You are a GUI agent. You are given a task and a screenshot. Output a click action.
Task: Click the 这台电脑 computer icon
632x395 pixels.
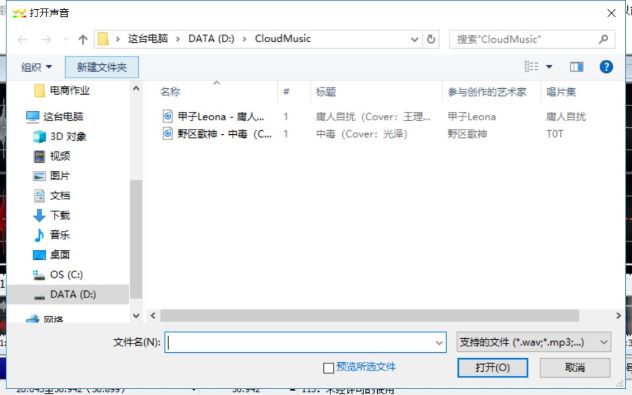tap(33, 117)
